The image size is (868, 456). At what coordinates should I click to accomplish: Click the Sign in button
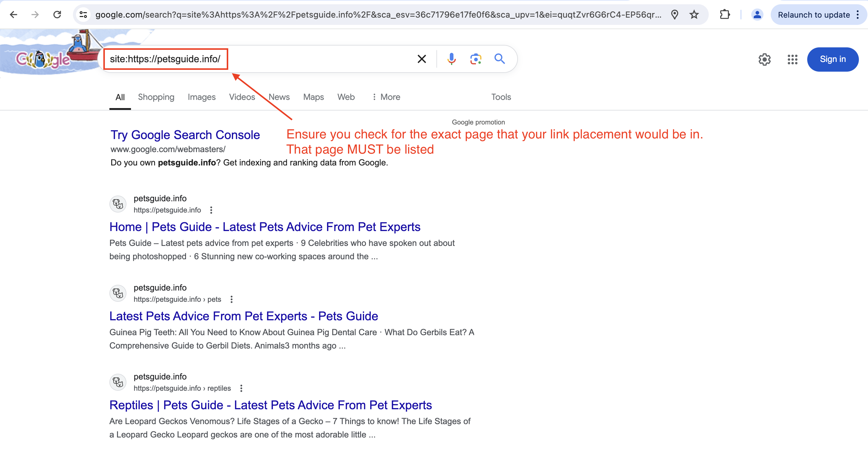833,59
